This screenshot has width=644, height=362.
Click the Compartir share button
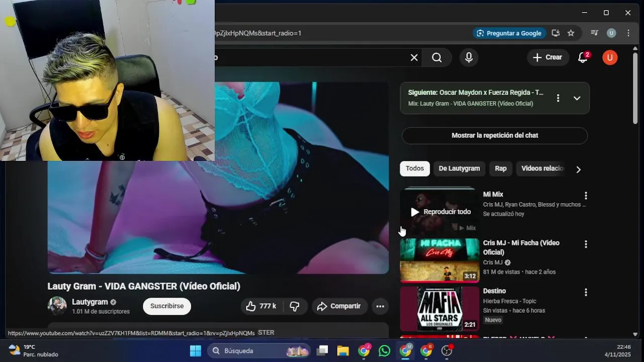click(x=339, y=306)
